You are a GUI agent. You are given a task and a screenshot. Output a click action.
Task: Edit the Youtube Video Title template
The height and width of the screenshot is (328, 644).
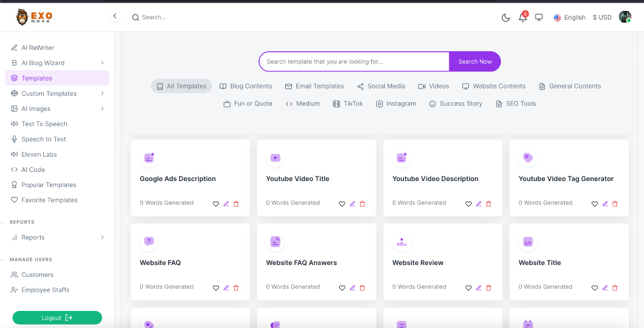tap(352, 204)
